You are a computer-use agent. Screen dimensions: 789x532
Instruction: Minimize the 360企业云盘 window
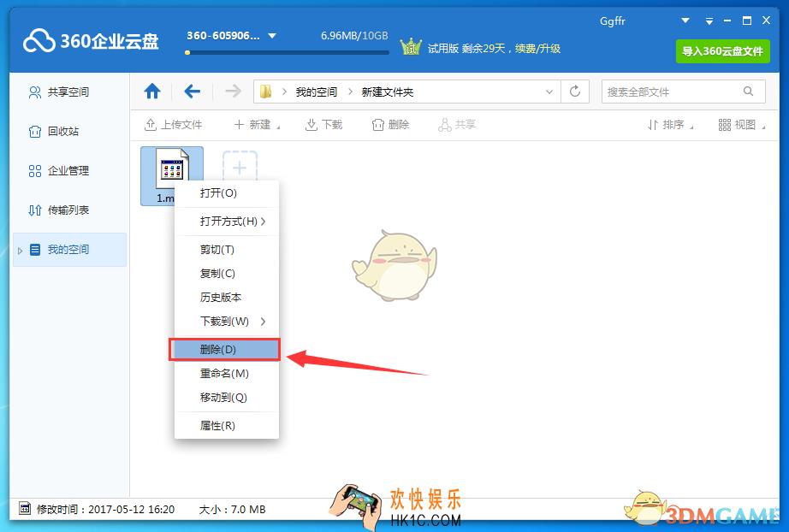click(727, 21)
